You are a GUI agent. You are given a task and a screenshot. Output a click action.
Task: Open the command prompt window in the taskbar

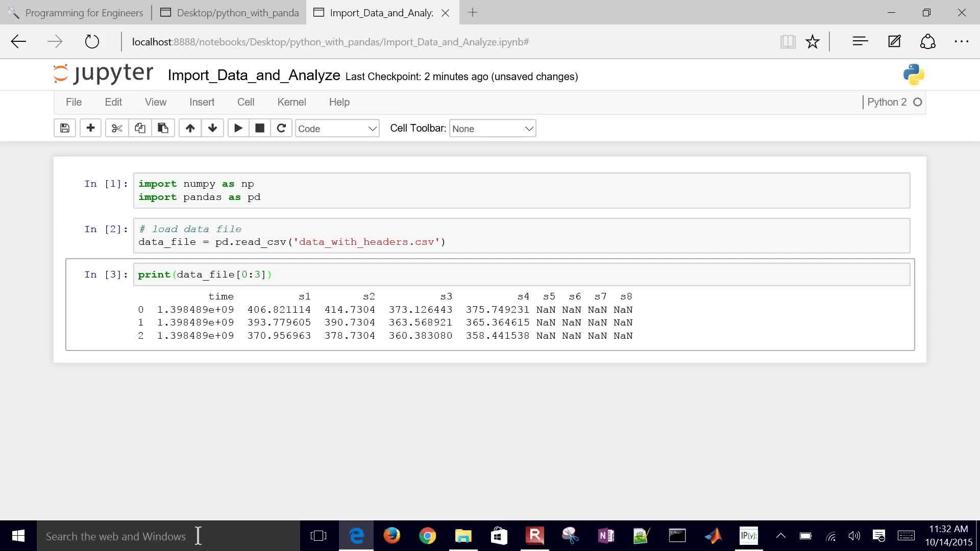[x=677, y=536]
